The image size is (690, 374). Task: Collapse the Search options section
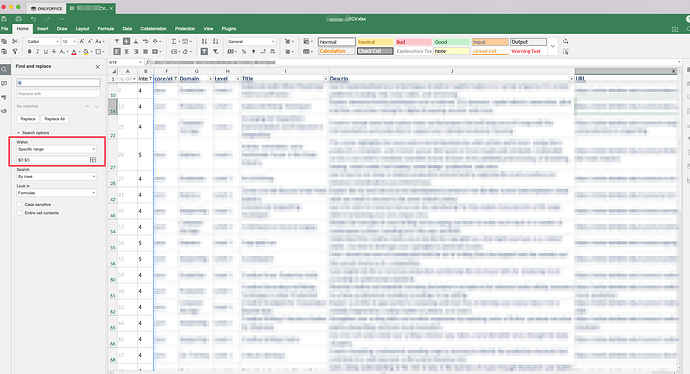point(33,132)
